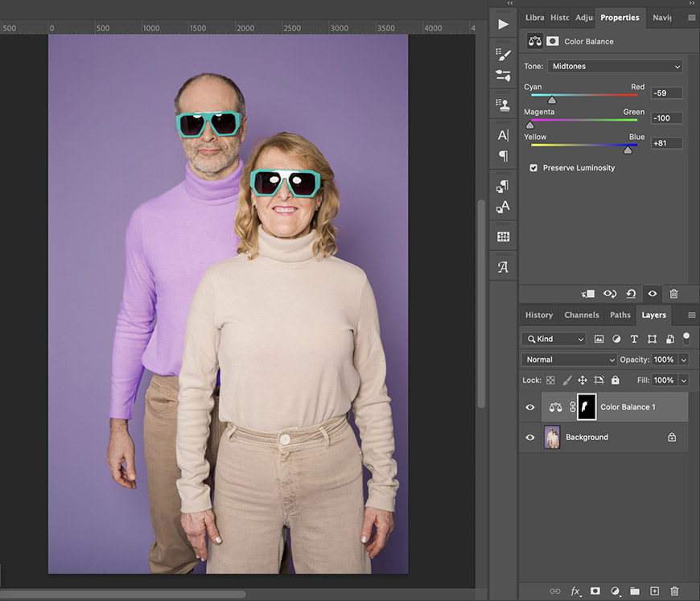Viewport: 700px width, 601px height.
Task: Collapse right panel dock arrows
Action: click(x=692, y=2)
